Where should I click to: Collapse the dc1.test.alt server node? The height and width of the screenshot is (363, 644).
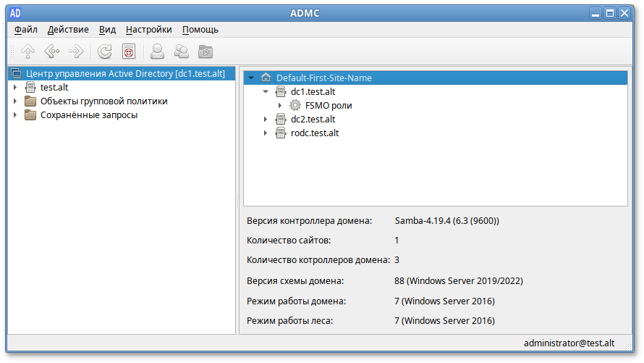266,92
